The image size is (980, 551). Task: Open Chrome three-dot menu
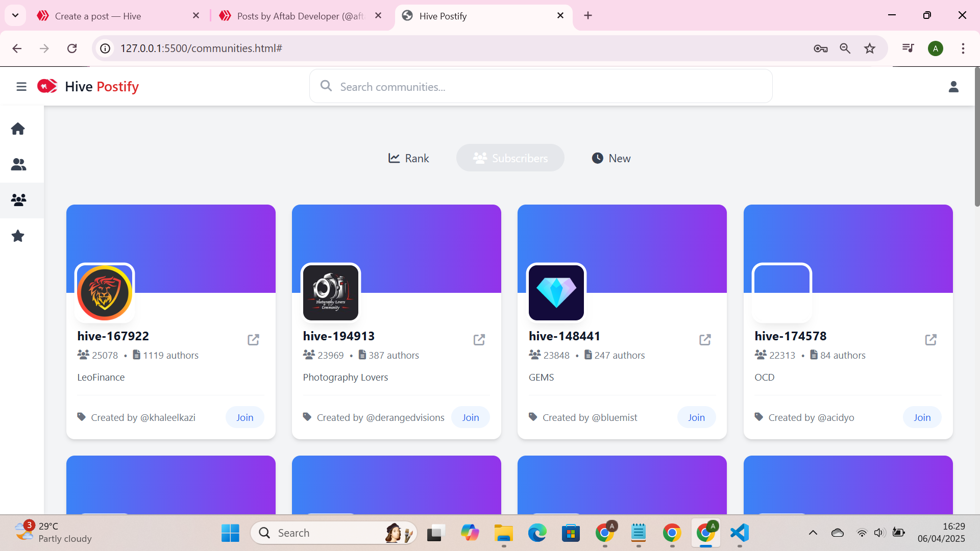963,48
